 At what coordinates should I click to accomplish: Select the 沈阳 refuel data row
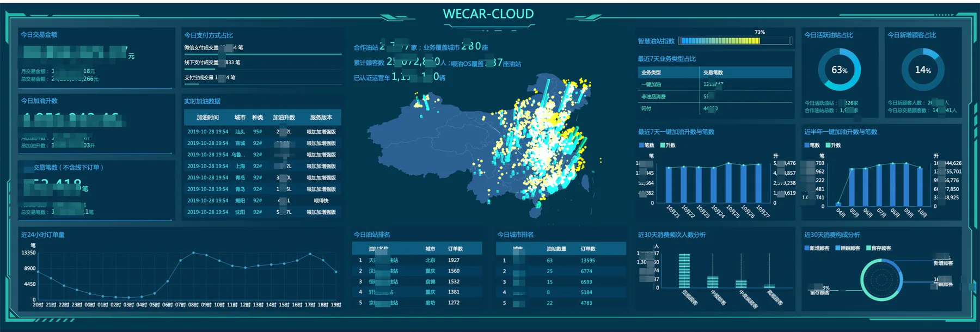(262, 212)
